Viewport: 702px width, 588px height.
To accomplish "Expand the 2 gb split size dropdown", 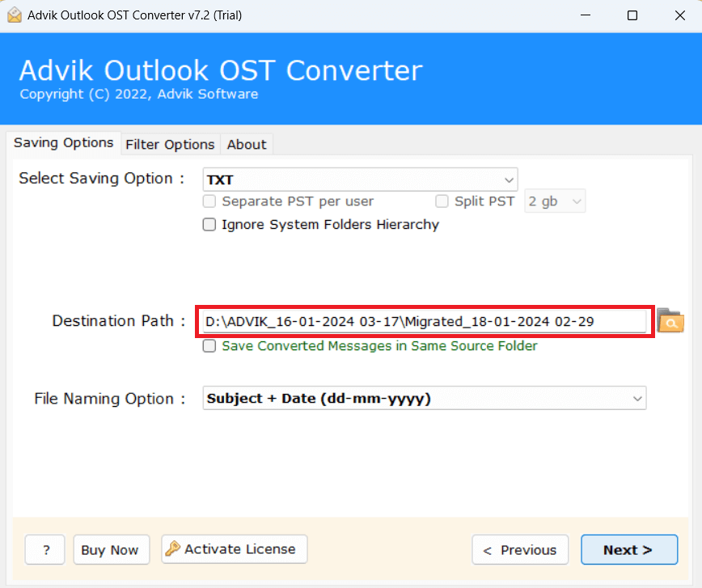I will pos(555,201).
